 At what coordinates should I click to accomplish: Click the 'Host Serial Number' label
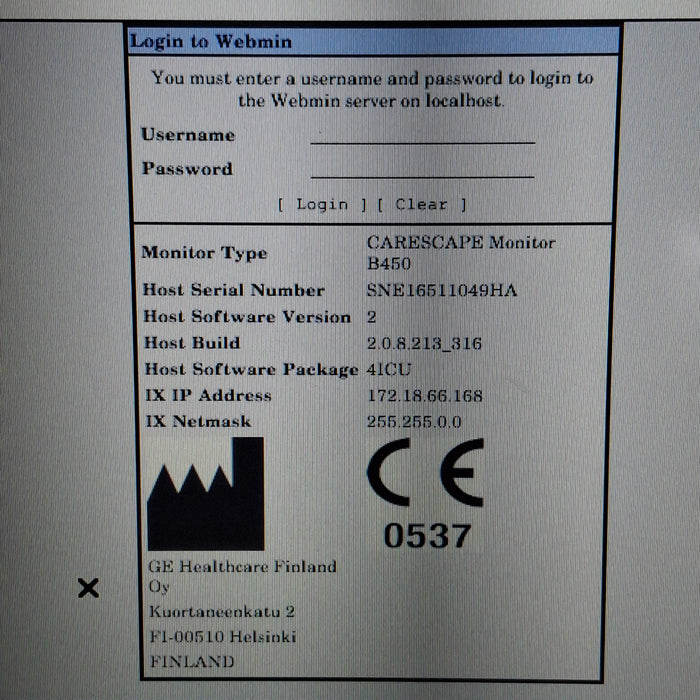point(233,290)
